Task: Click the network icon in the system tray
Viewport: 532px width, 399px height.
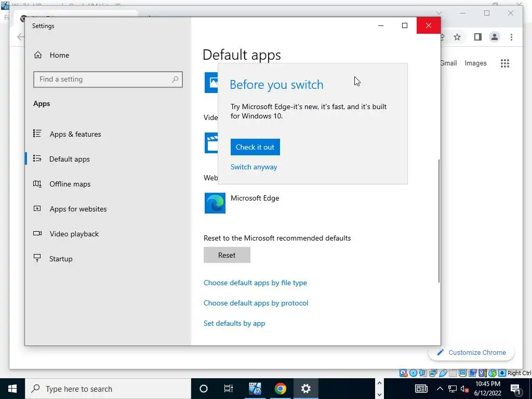Action: click(x=453, y=389)
